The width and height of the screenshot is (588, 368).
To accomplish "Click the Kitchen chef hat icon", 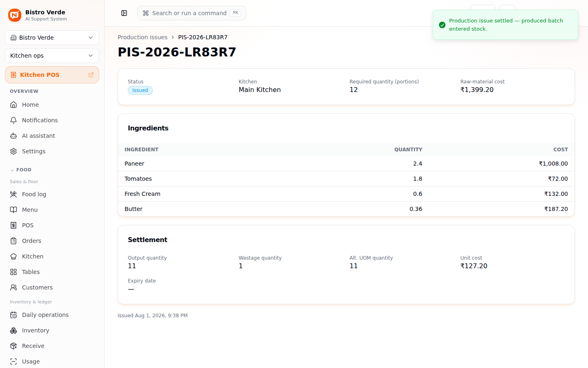I will coord(13,256).
